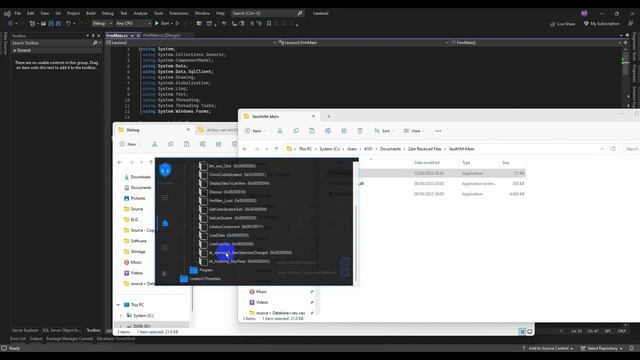
Task: Click the blue shield logo in the dark app
Action: tap(165, 170)
